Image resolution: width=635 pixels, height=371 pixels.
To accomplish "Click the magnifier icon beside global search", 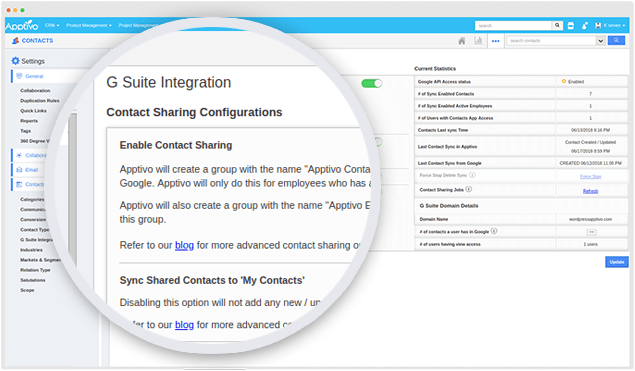I will click(557, 26).
